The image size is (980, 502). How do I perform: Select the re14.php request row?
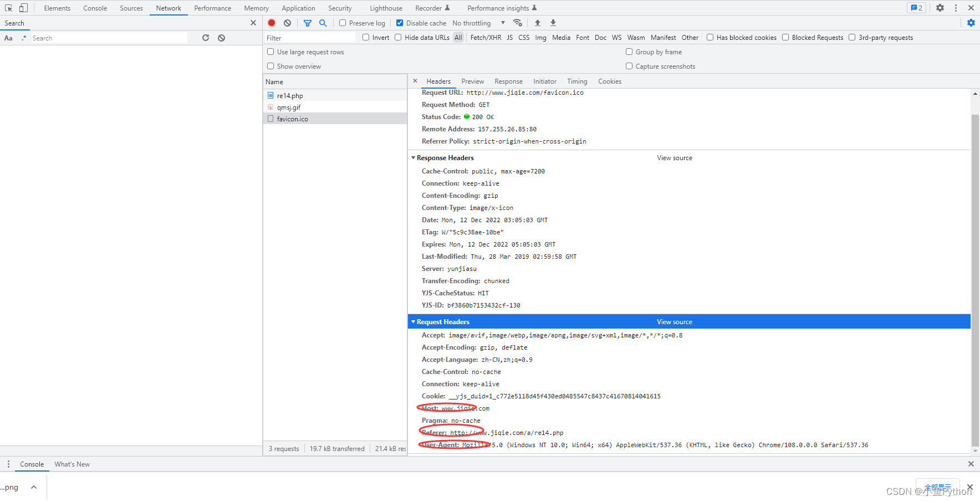pyautogui.click(x=335, y=95)
